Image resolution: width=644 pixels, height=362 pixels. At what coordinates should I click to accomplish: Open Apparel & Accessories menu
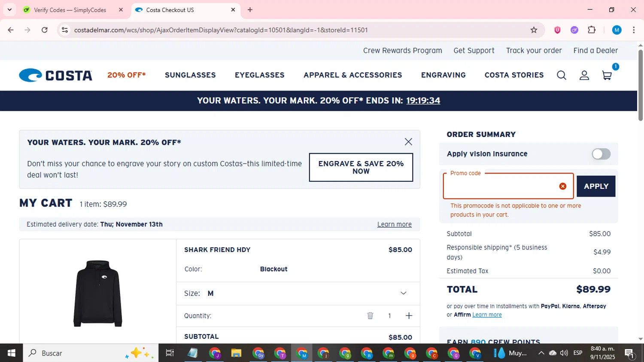(x=352, y=75)
